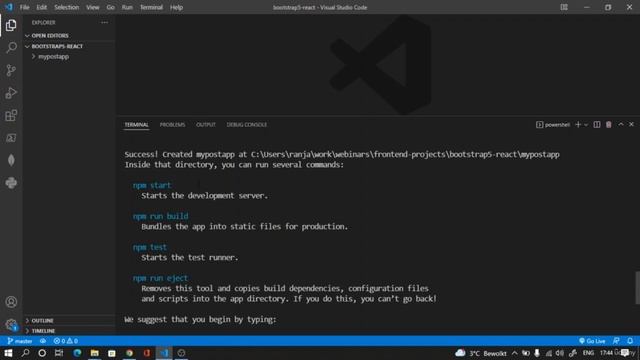Open Google Chrome from taskbar
The width and height of the screenshot is (640, 360).
coord(129,353)
